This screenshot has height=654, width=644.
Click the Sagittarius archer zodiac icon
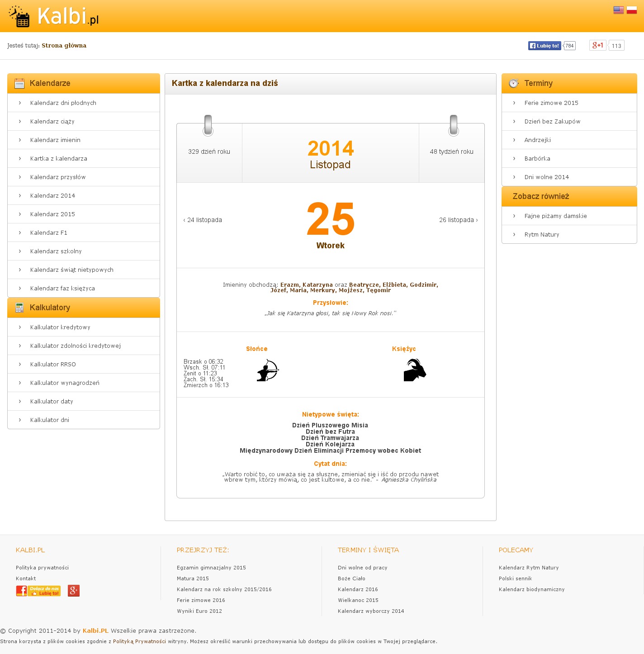268,370
